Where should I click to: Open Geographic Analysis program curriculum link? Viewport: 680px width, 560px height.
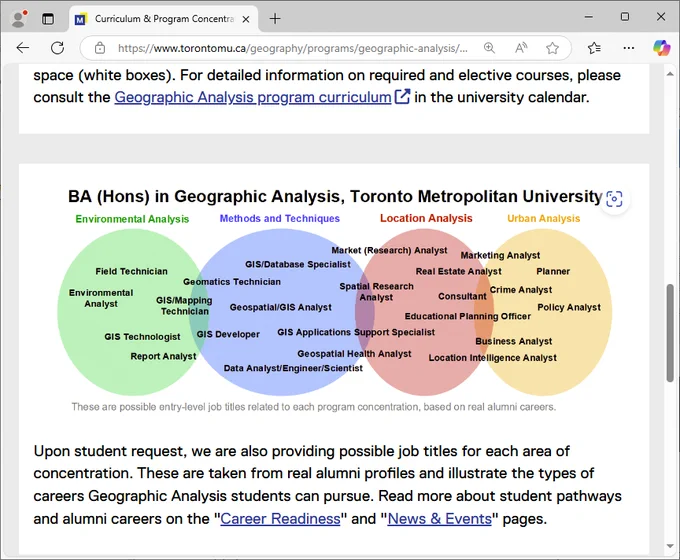tap(253, 97)
